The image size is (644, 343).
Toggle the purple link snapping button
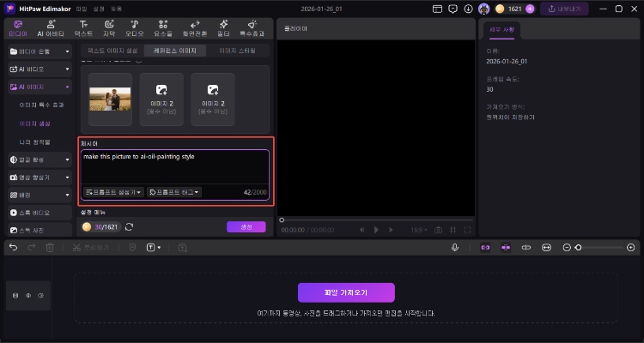coord(485,248)
